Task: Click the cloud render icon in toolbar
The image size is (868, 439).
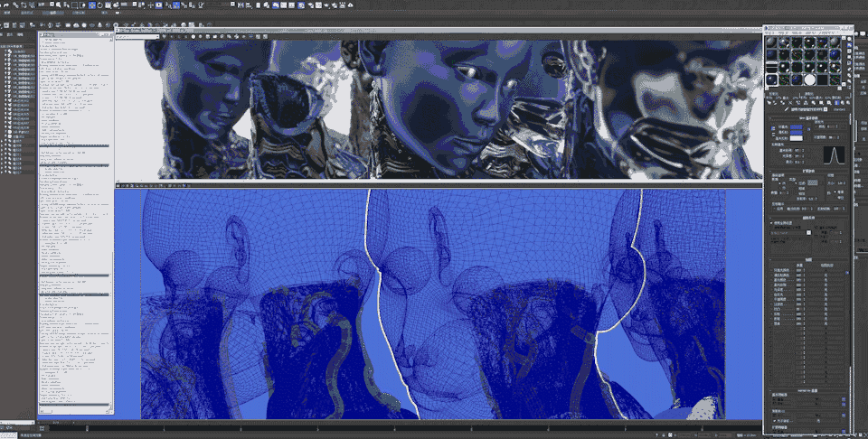Action: click(x=351, y=5)
